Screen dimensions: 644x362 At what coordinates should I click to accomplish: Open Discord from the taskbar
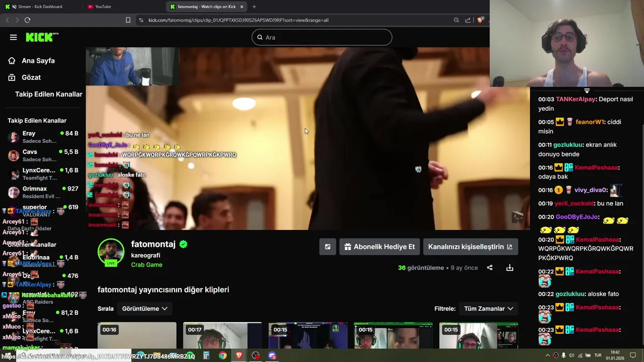click(272, 355)
